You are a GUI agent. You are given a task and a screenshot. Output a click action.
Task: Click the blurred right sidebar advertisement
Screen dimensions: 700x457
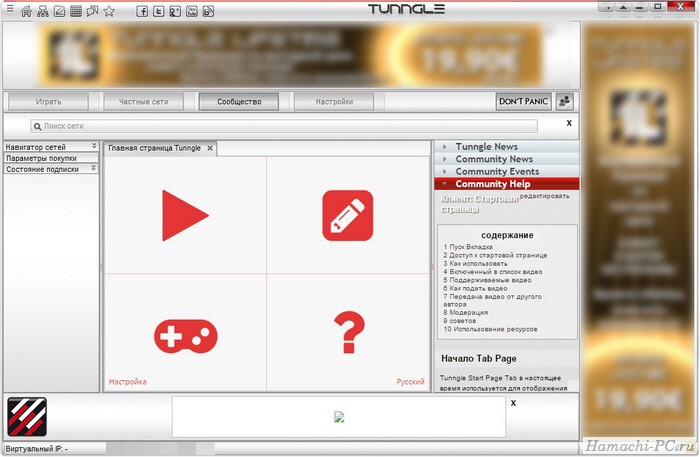pos(639,230)
